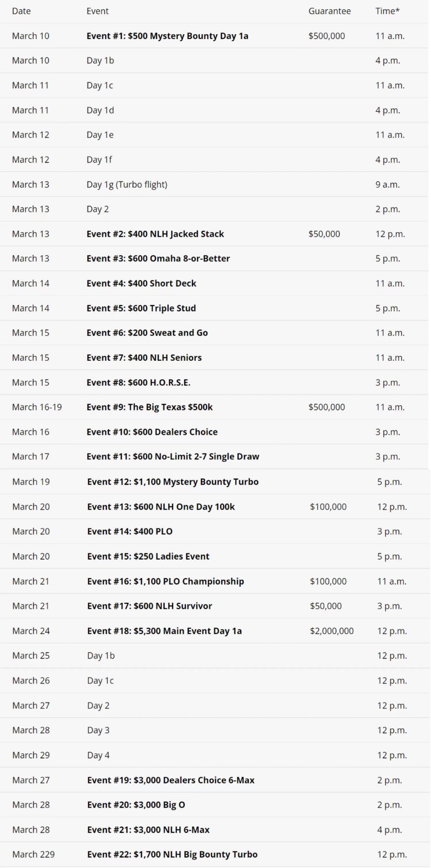Click Event #12: $1,100 Mystery Bounty Turbo
Viewport: 431px width, 868px height.
pyautogui.click(x=173, y=482)
